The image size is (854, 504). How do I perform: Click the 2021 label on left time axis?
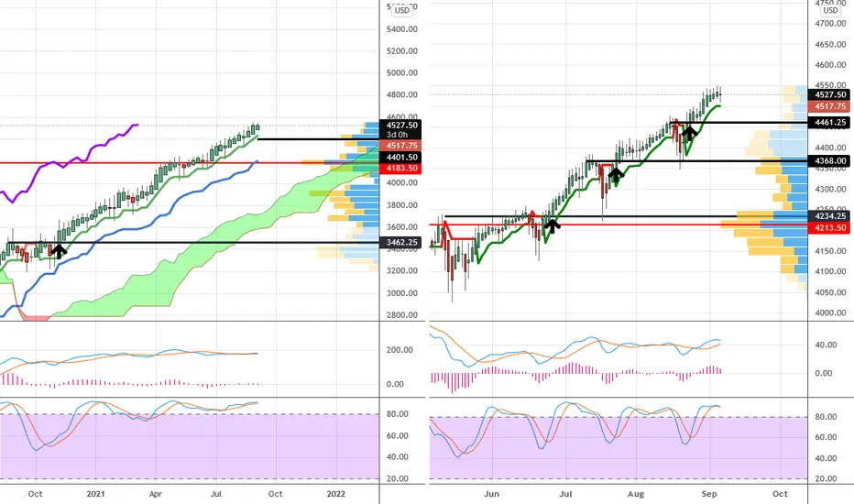click(95, 494)
